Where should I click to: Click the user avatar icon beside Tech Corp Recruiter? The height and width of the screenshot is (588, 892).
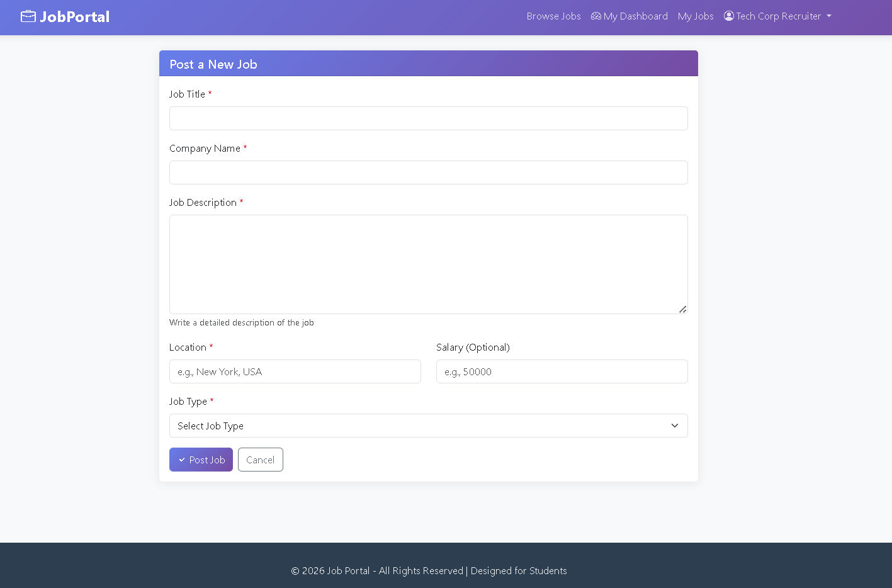(729, 16)
